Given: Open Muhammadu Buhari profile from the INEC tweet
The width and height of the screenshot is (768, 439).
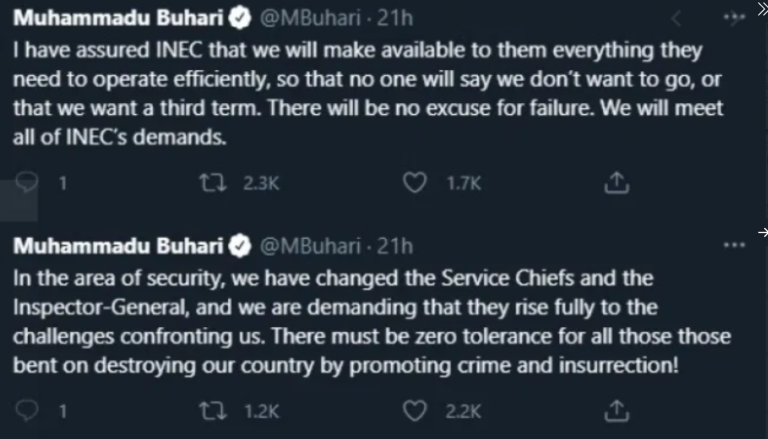Looking at the screenshot, I should click(118, 18).
